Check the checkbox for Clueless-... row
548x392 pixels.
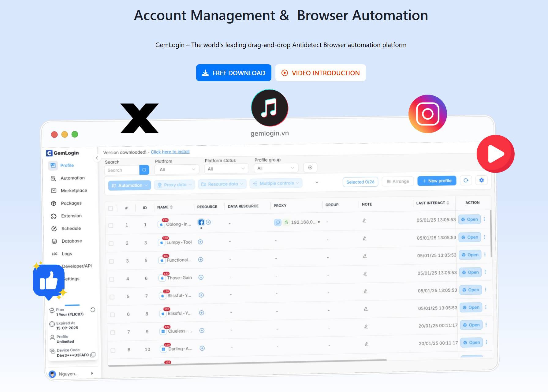pyautogui.click(x=113, y=332)
